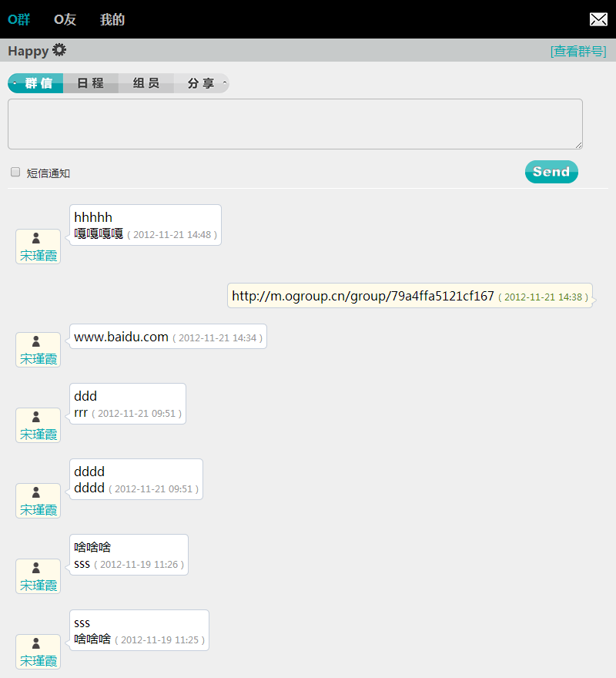616x678 pixels.
Task: Click avatar icon beside ddd rrr message
Action: (x=36, y=417)
